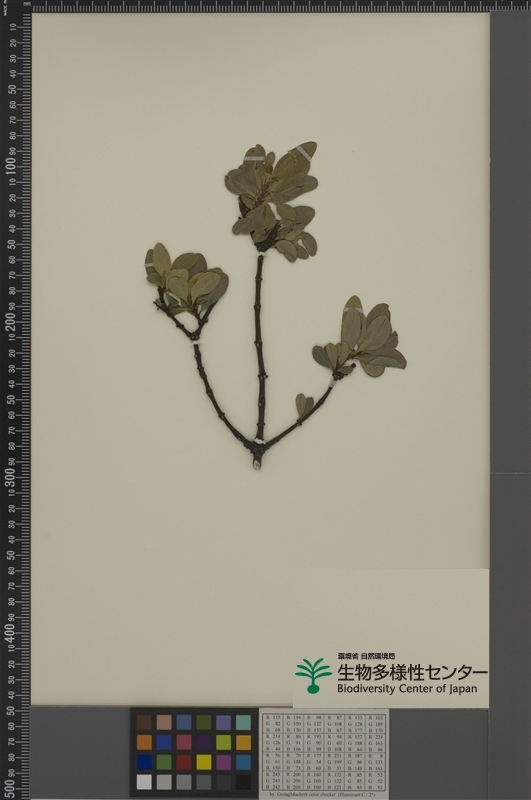Click the 100 mark on the left ruler
The width and height of the screenshot is (531, 800).
(10, 166)
